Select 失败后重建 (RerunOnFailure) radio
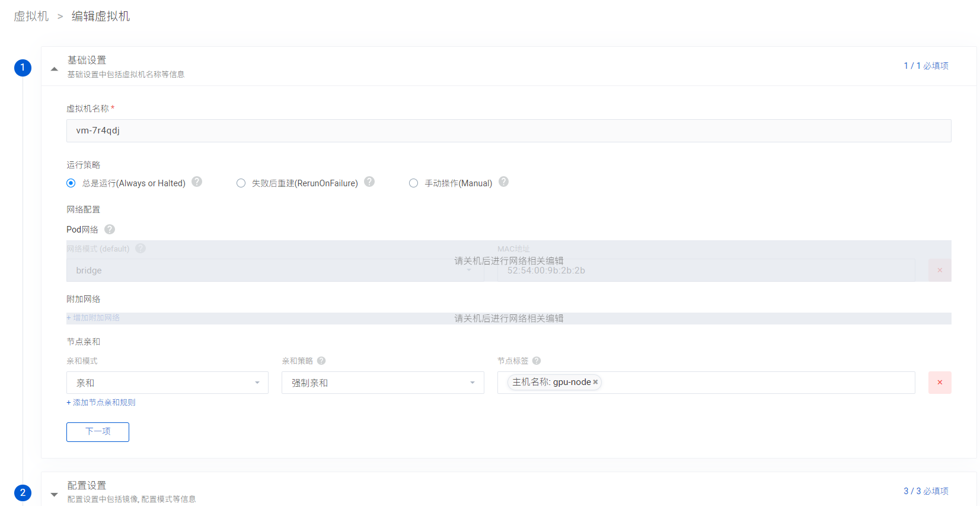Screen dimensions: 980x506 241,183
